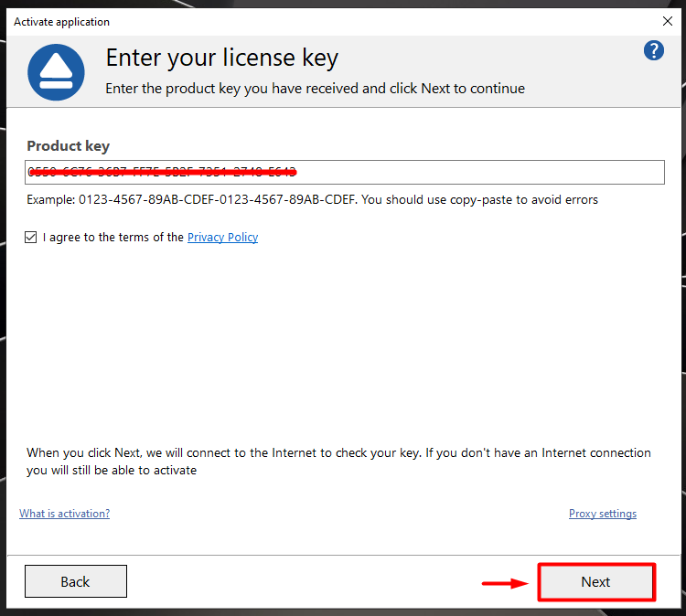Toggle the Privacy Policy agreement checkbox
This screenshot has width=686, height=616.
point(31,238)
